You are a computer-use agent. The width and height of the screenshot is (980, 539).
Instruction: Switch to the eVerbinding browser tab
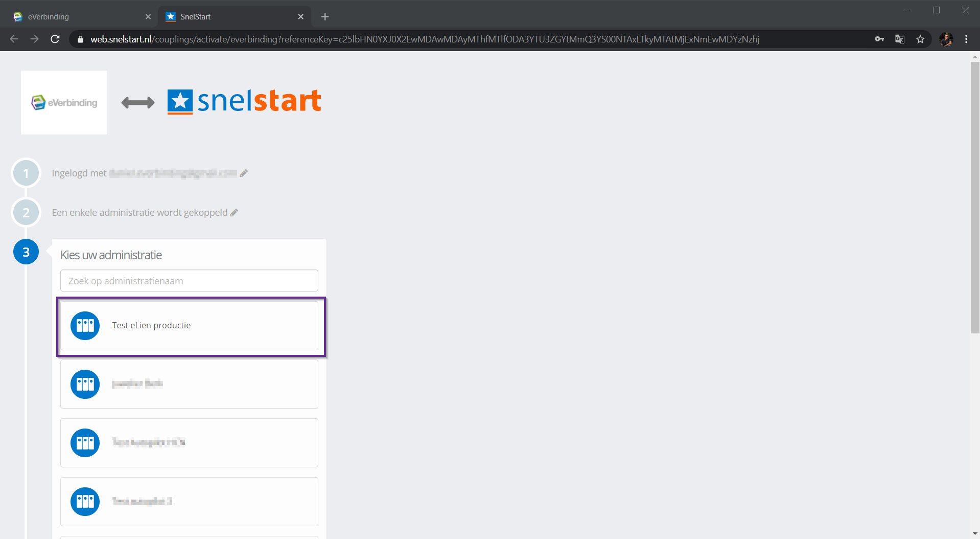coord(82,16)
